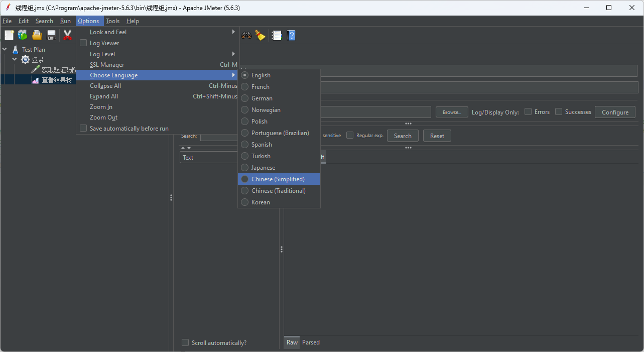The width and height of the screenshot is (644, 352).
Task: Click the Reset button
Action: 437,136
